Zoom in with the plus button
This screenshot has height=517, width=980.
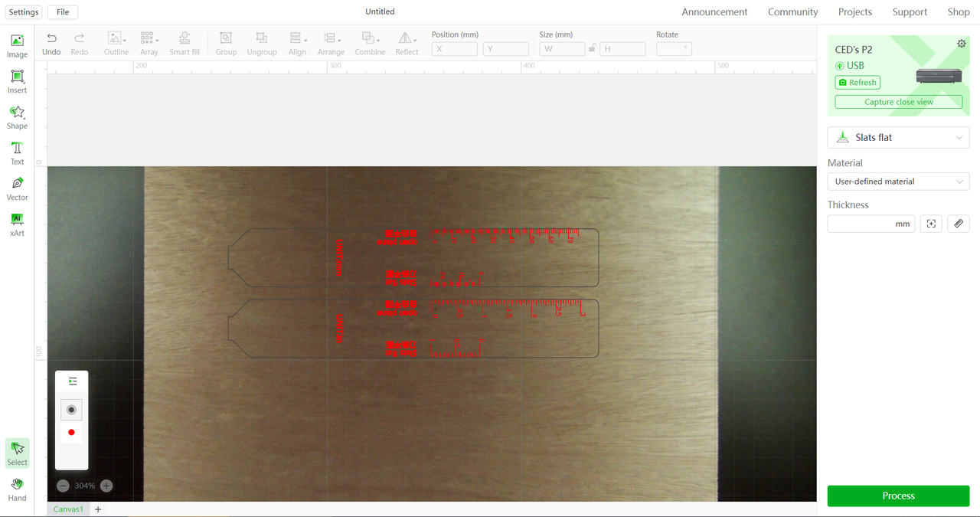coord(106,486)
